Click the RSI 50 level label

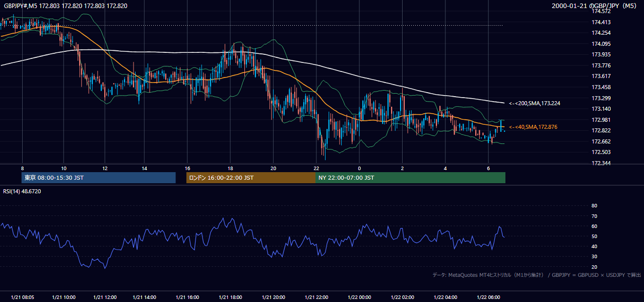(594, 236)
